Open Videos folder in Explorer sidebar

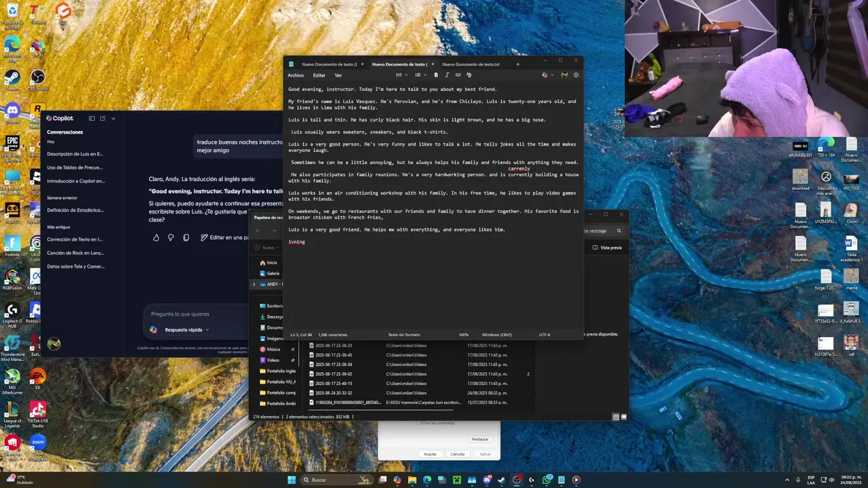tap(269, 360)
